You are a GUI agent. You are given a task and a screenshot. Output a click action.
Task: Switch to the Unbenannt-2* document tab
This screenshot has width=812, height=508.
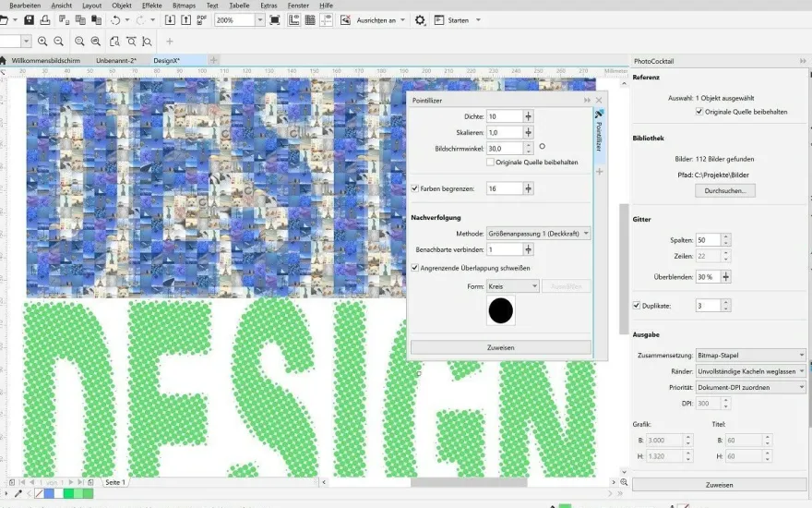(x=116, y=61)
